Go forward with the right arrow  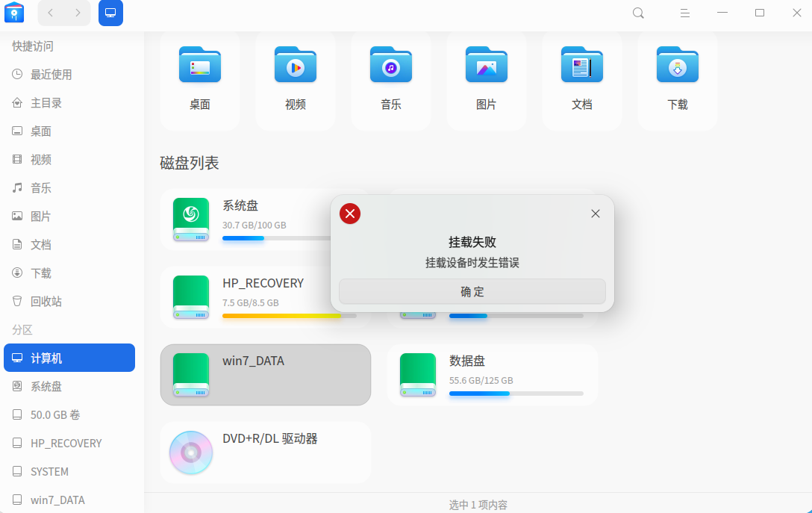78,13
